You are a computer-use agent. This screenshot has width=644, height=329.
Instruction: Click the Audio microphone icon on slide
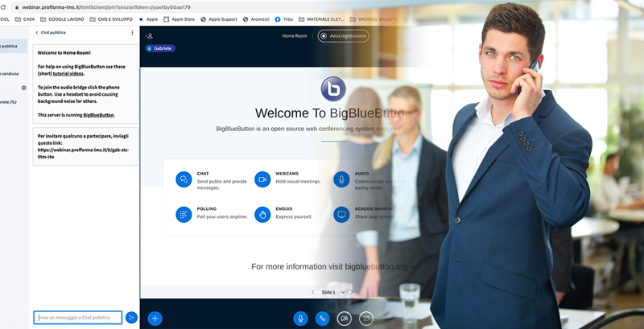(341, 179)
